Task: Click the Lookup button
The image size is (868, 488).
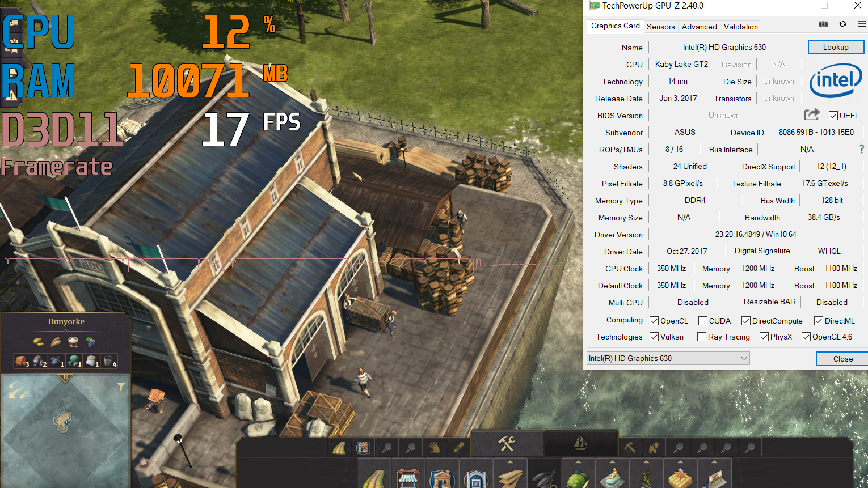Action: (x=836, y=47)
